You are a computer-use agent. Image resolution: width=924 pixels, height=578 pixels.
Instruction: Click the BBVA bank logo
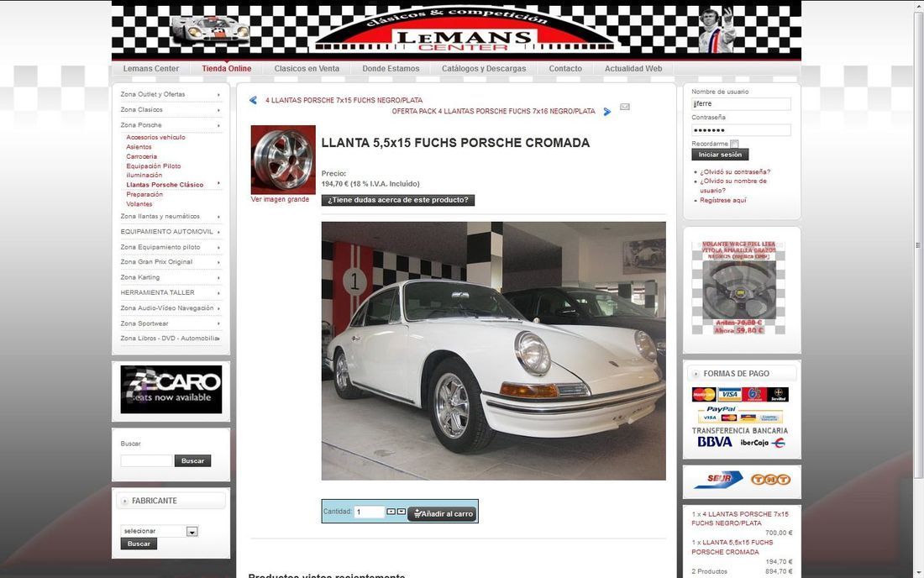click(714, 442)
